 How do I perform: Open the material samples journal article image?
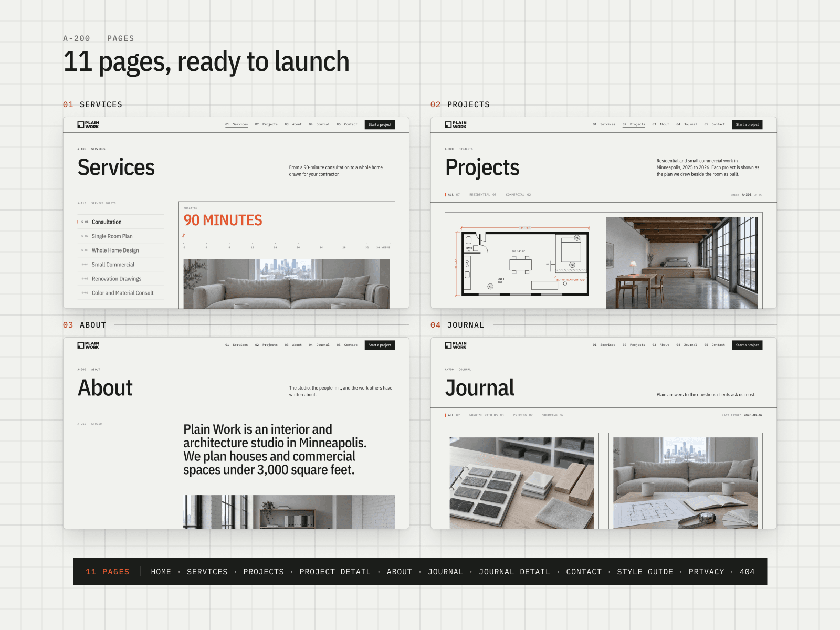coord(522,483)
